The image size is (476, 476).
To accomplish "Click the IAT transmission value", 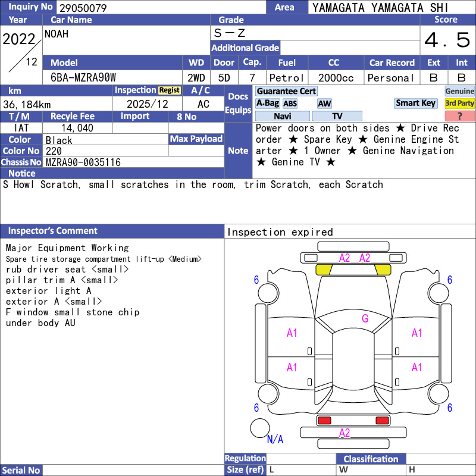I will pos(21,128).
